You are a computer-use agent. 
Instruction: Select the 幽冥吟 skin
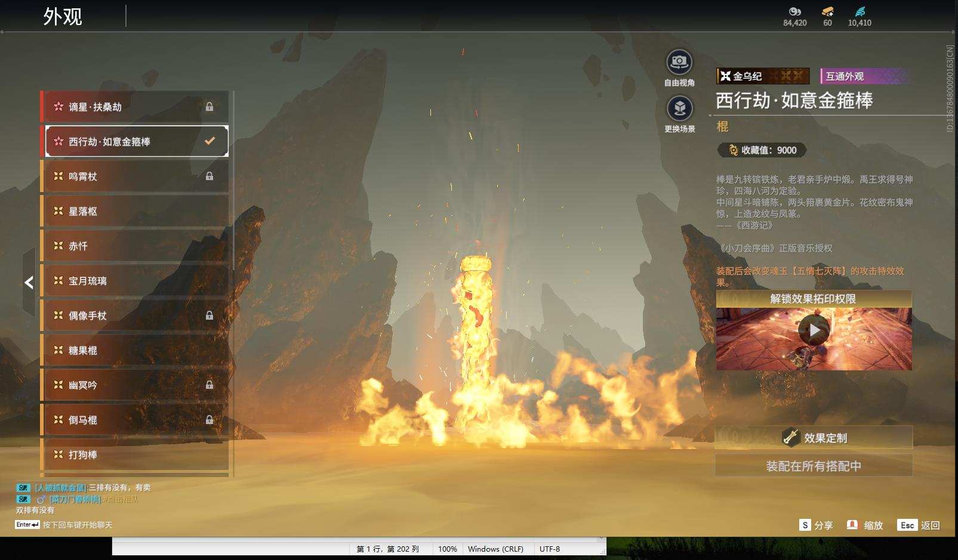coord(134,385)
